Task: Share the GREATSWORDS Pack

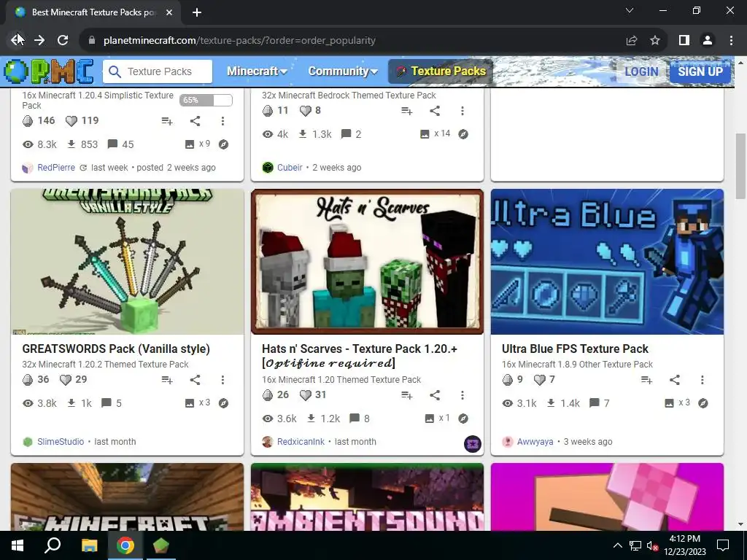Action: [195, 380]
